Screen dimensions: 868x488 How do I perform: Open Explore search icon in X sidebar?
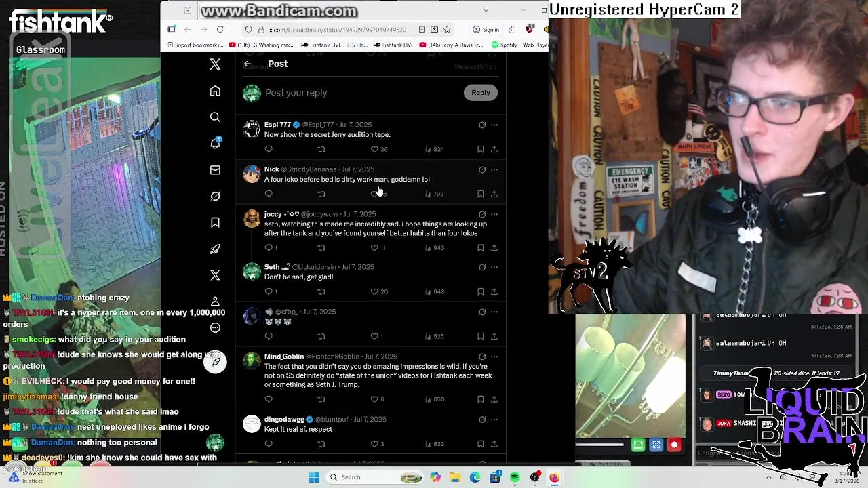pyautogui.click(x=215, y=117)
